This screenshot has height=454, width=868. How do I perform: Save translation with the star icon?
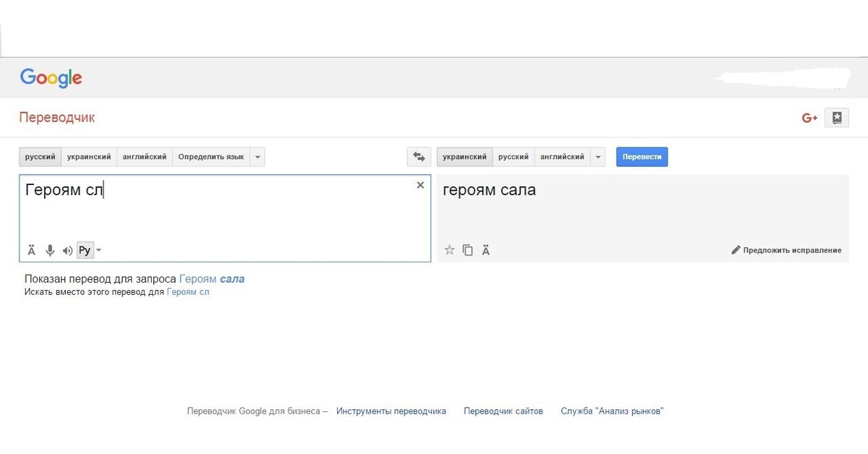(x=449, y=250)
